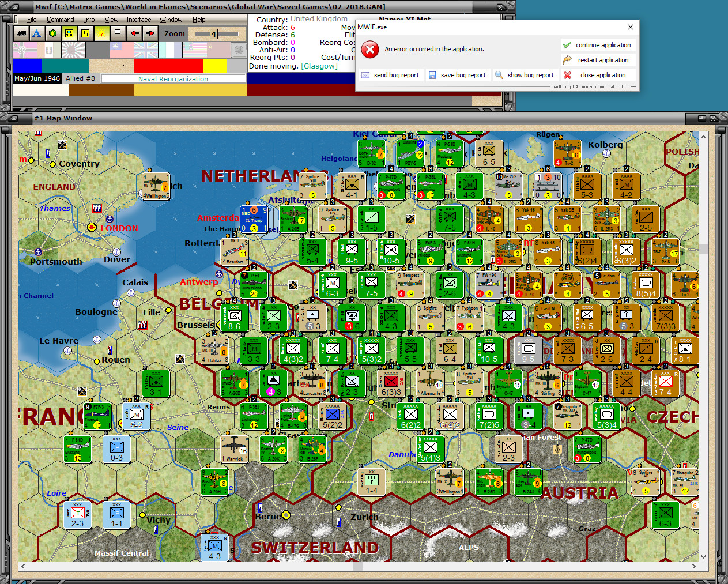728x584 pixels.
Task: Click restart application in the error dialog
Action: click(x=597, y=60)
